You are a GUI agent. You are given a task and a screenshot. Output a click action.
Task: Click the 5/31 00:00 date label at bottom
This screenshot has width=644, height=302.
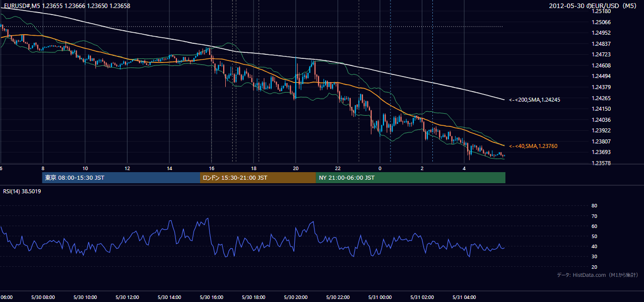coord(379,297)
